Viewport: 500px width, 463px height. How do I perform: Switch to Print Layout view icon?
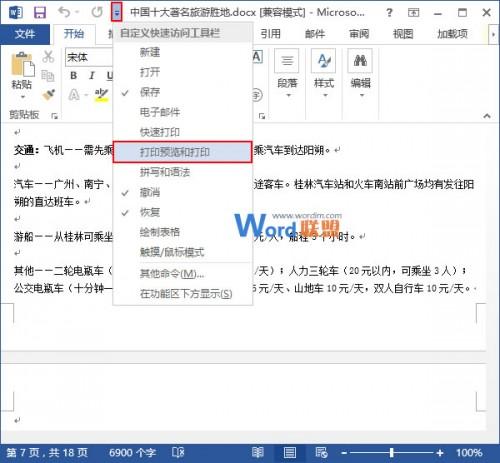pos(290,453)
